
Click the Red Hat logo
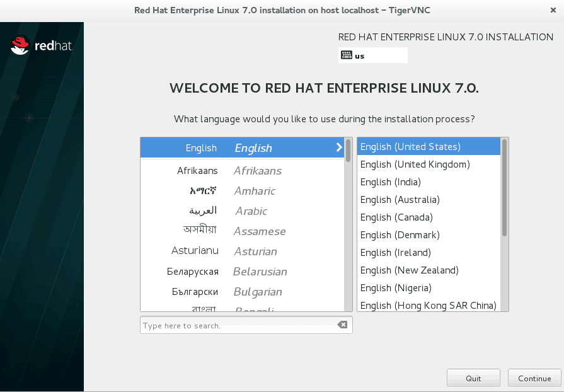(x=42, y=45)
